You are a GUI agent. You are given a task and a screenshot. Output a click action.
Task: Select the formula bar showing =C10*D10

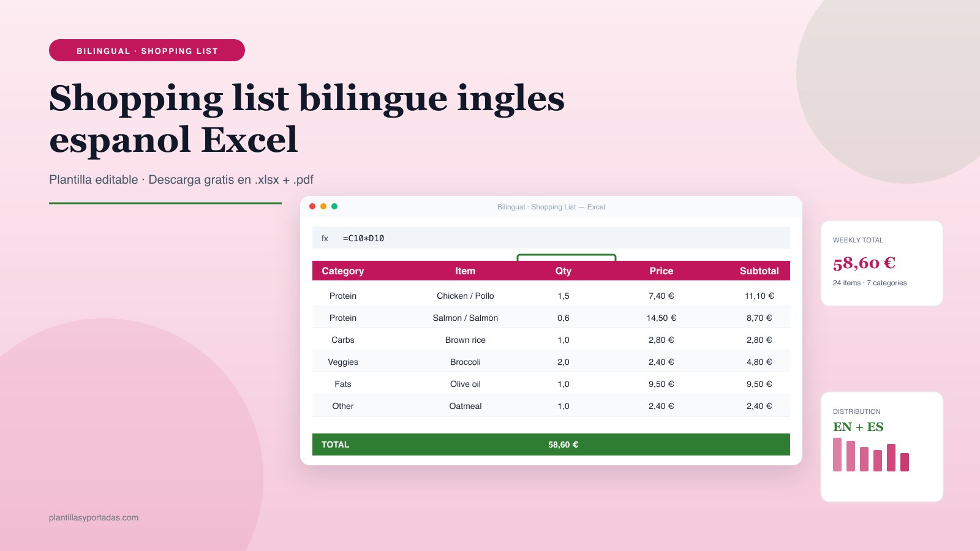551,238
